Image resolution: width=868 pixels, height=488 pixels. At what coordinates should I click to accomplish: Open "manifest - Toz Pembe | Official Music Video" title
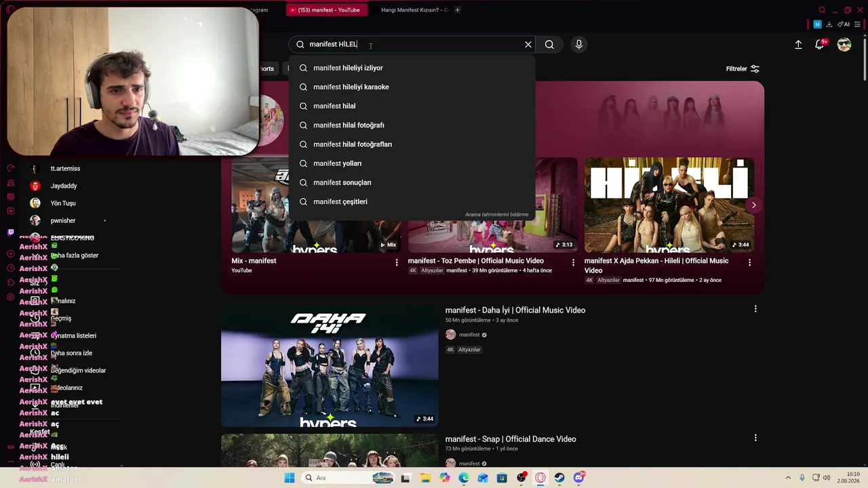475,261
